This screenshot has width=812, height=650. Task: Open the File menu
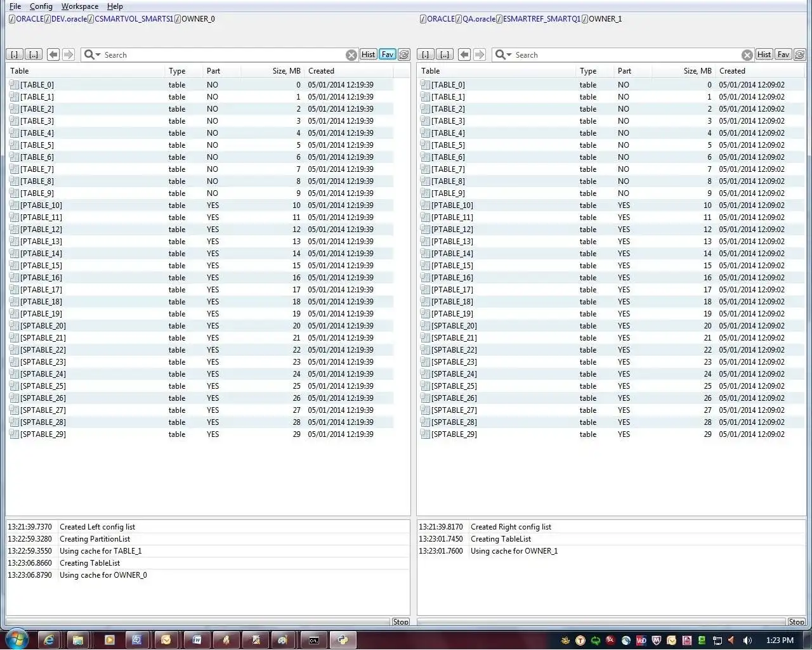(15, 6)
